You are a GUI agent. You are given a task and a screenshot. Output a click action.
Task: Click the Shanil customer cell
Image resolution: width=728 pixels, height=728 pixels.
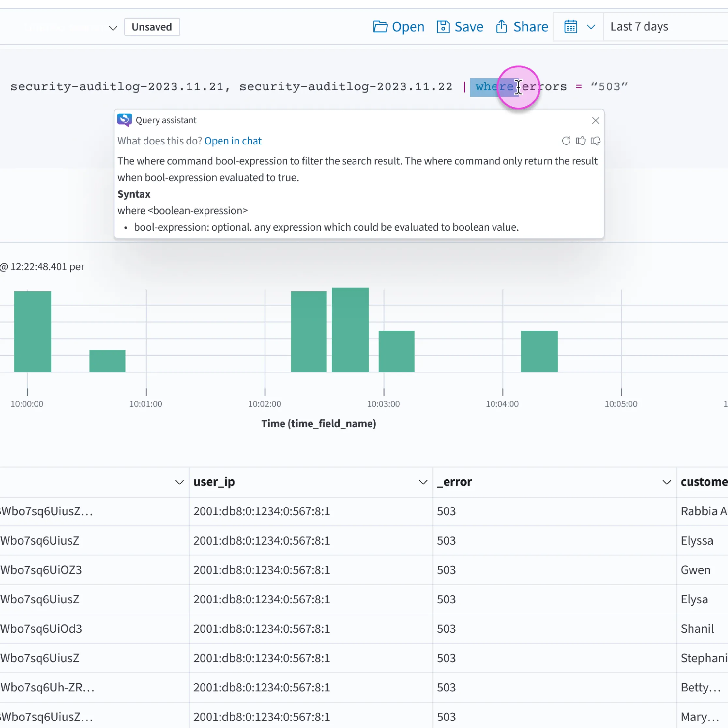pos(697,629)
